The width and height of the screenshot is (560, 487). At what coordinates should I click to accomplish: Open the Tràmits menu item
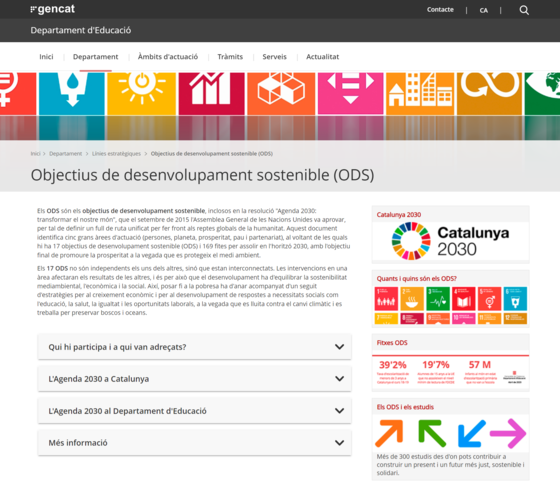click(x=230, y=57)
